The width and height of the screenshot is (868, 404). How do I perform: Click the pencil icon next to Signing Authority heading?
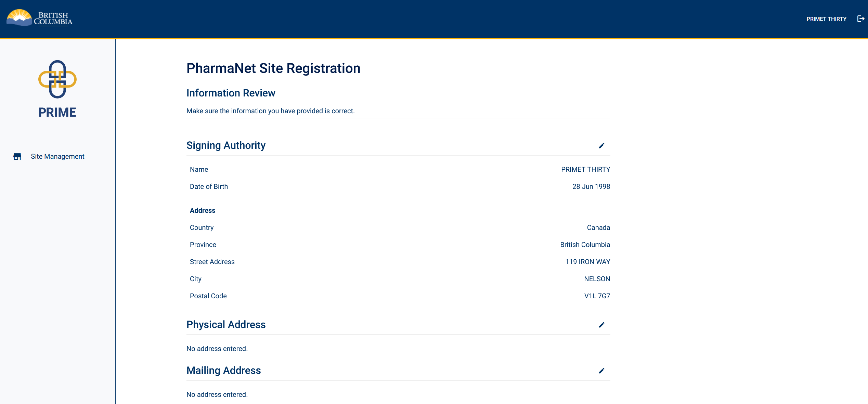601,146
